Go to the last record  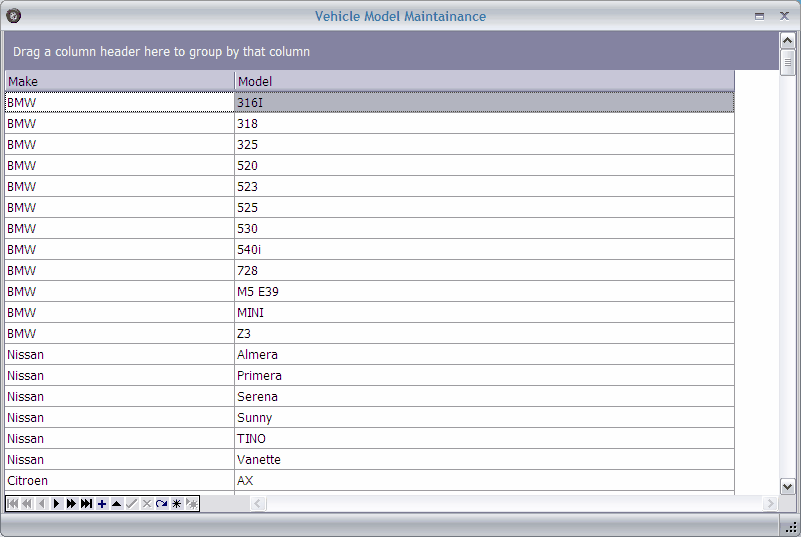pyautogui.click(x=86, y=504)
